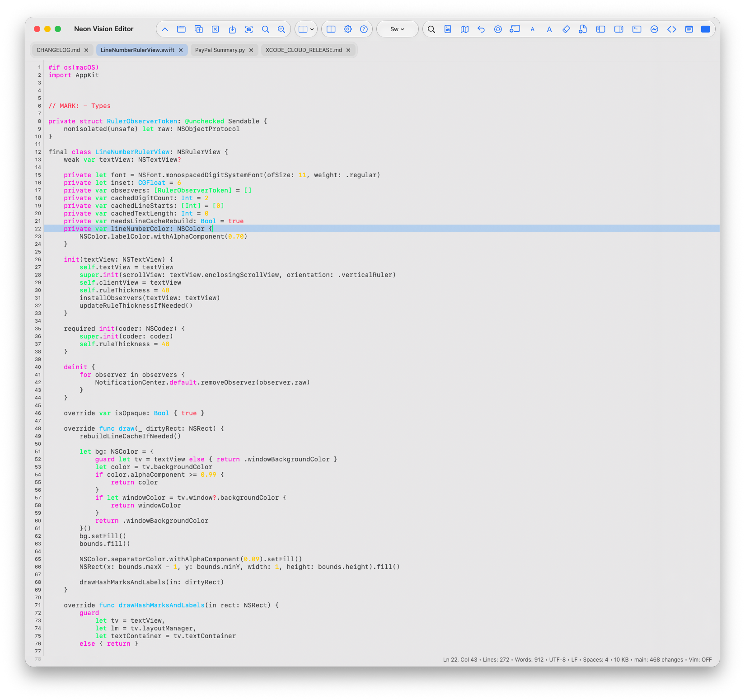Select the LineNumberRulerView.swift tab
This screenshot has height=700, width=745.
tap(137, 50)
